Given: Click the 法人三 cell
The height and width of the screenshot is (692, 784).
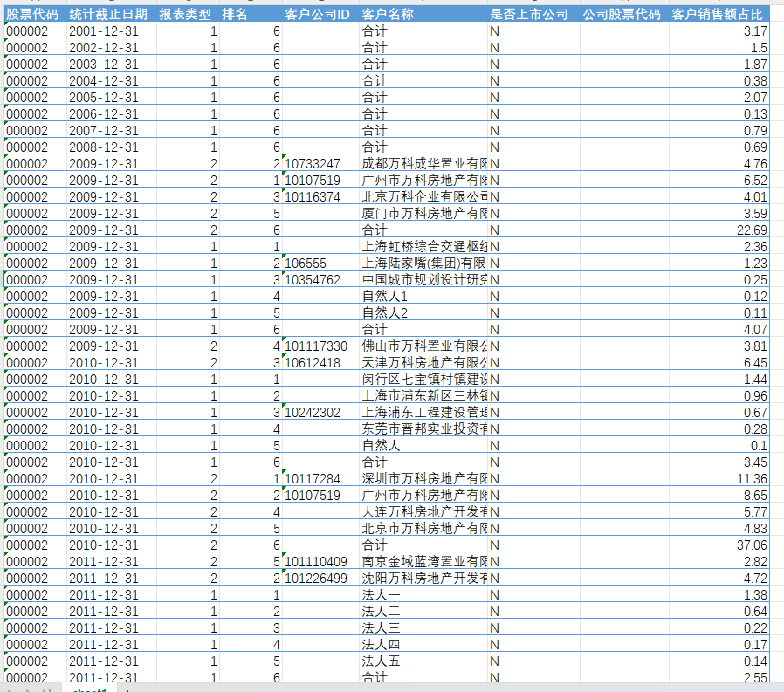Looking at the screenshot, I should tap(423, 627).
